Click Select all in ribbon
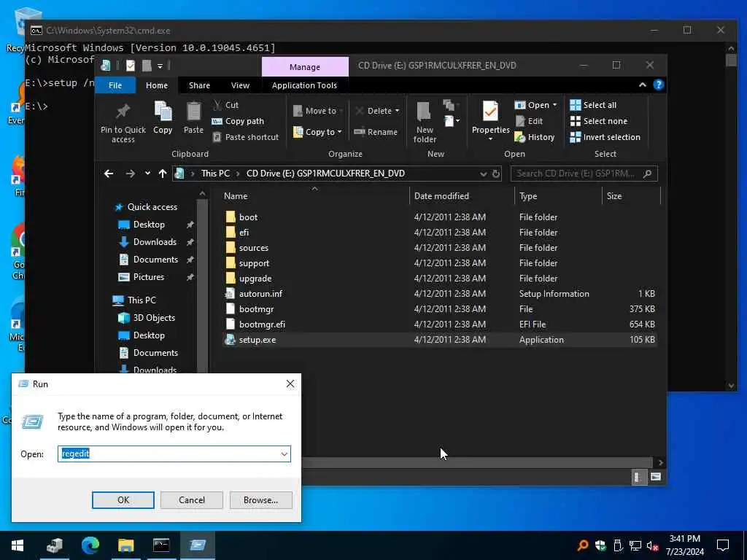This screenshot has width=747, height=560. [x=593, y=105]
